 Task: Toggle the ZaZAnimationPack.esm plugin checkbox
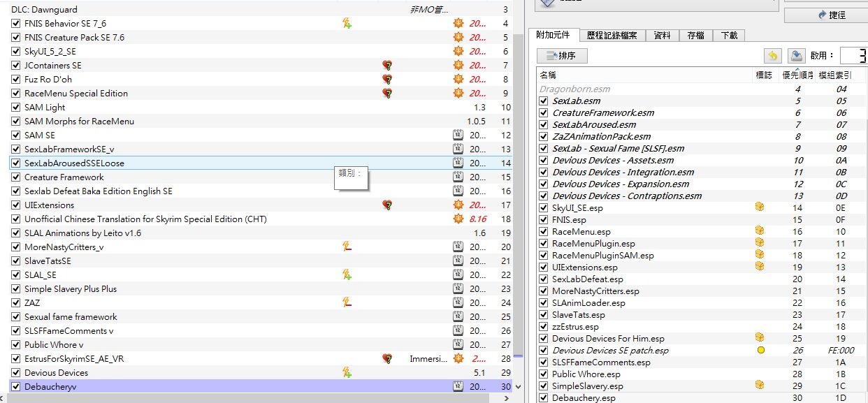coord(544,136)
